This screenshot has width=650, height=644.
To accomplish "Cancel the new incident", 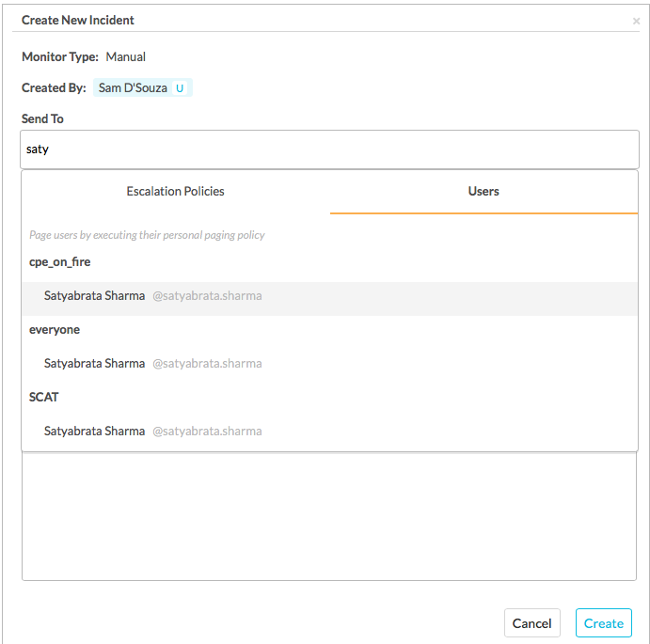I will (x=531, y=623).
